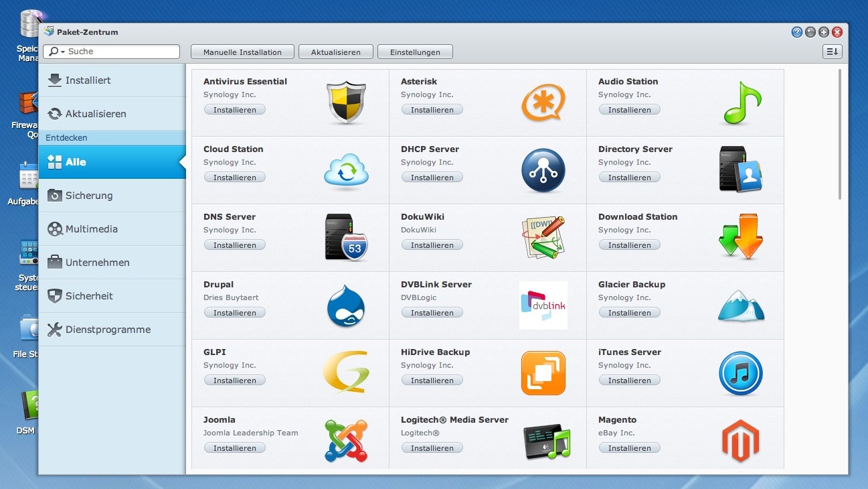This screenshot has width=868, height=489.
Task: Install iTunes Server
Action: pos(630,380)
